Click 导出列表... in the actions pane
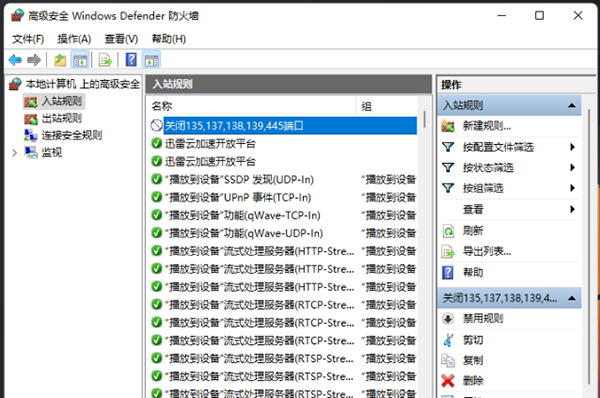Image resolution: width=600 pixels, height=398 pixels. 487,251
